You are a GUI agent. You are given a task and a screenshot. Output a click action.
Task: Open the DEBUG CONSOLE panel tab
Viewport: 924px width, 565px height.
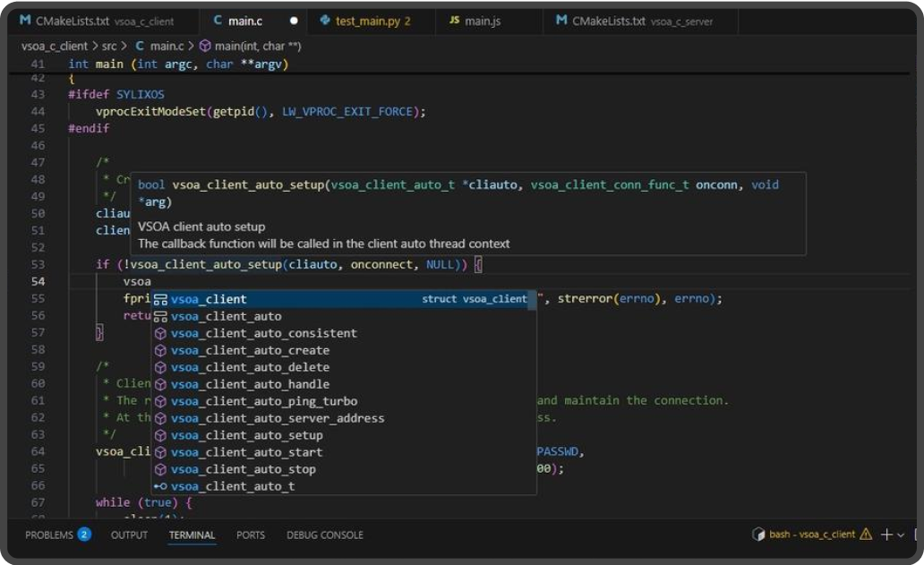(x=325, y=535)
